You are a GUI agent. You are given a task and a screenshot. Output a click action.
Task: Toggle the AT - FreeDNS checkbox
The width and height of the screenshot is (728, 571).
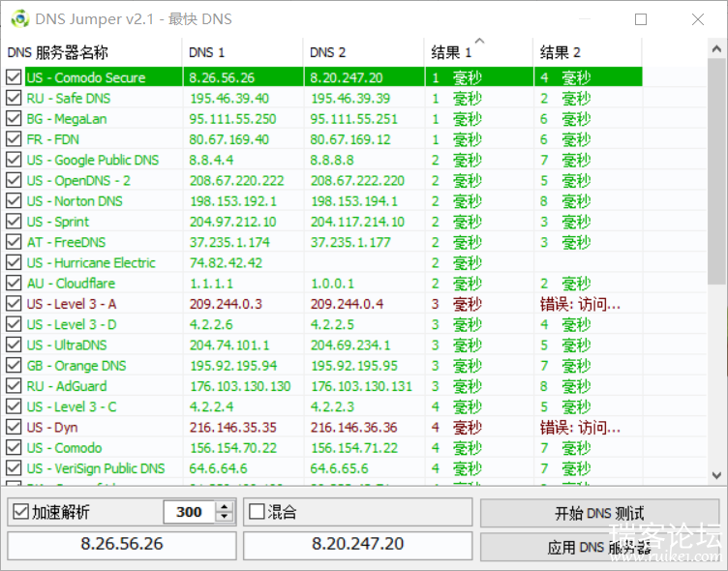14,242
